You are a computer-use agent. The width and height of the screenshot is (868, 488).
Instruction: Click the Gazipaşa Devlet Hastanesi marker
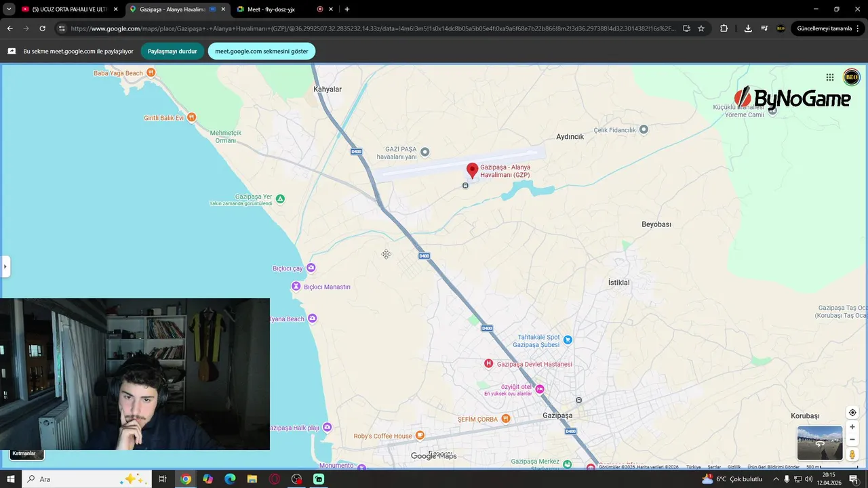[x=488, y=364]
